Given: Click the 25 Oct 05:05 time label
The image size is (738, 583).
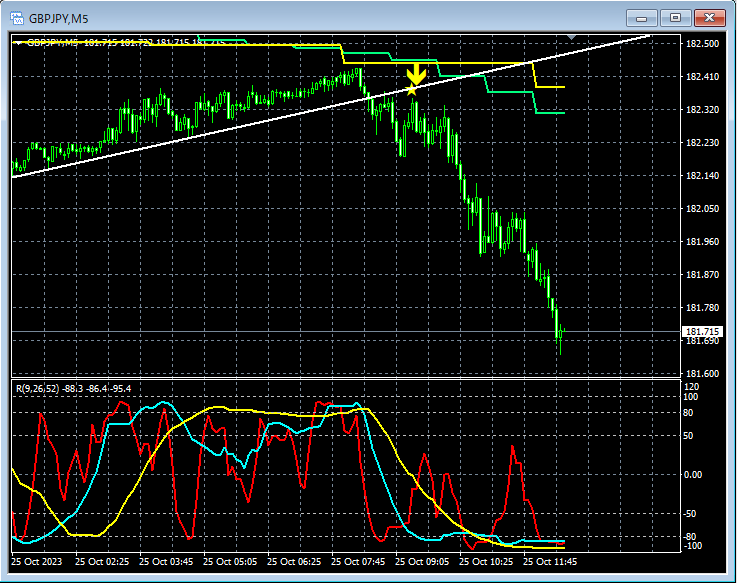Looking at the screenshot, I should [x=230, y=562].
